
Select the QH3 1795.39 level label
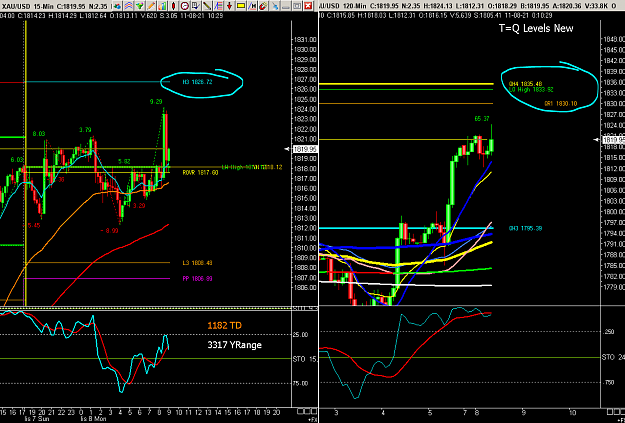pos(525,228)
